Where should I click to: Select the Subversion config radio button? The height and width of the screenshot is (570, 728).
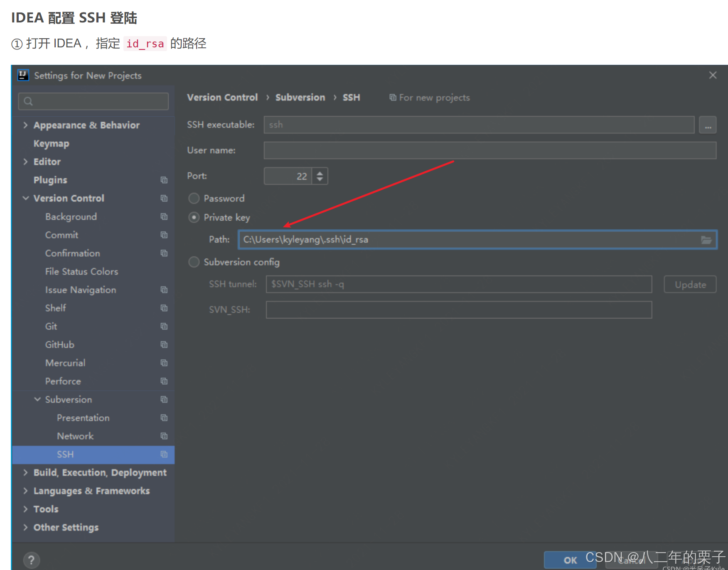(x=194, y=262)
